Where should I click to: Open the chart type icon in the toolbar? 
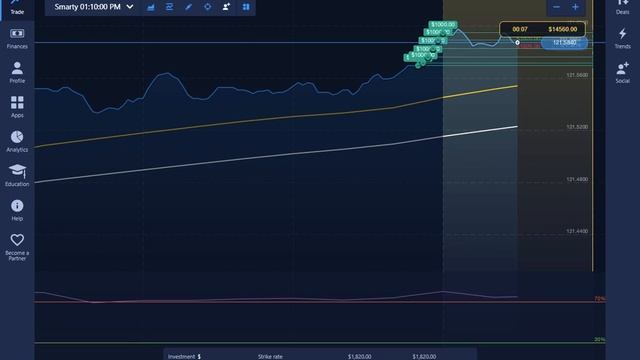(x=151, y=7)
